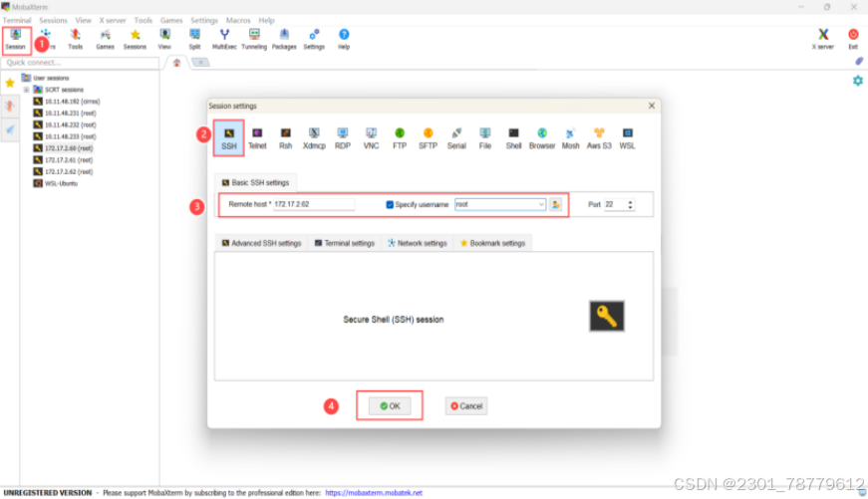Viewport: 868px width, 499px height.
Task: Click the Cancel button
Action: (x=466, y=406)
